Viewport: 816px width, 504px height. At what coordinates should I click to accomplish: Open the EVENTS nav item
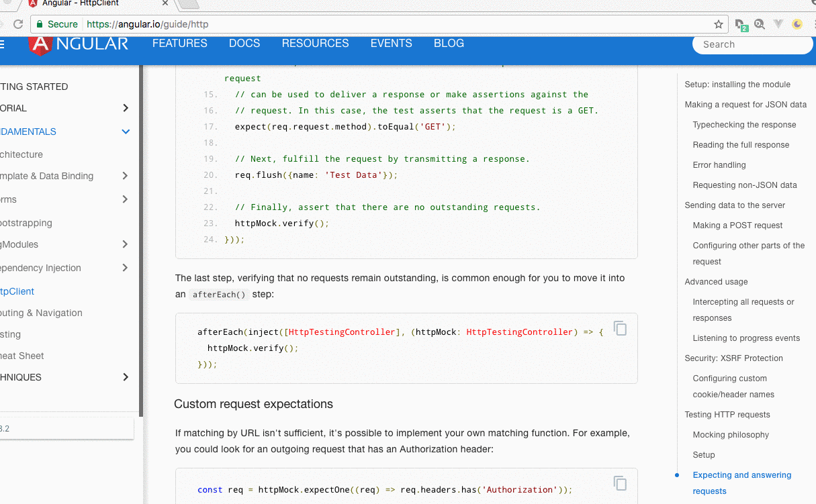point(392,44)
